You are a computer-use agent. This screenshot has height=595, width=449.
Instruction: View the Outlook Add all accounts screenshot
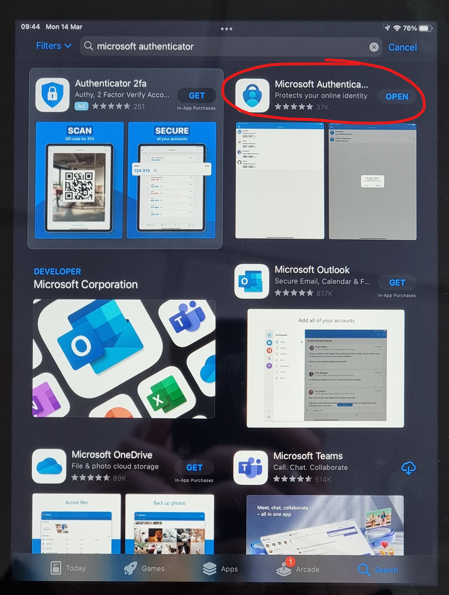pyautogui.click(x=326, y=368)
